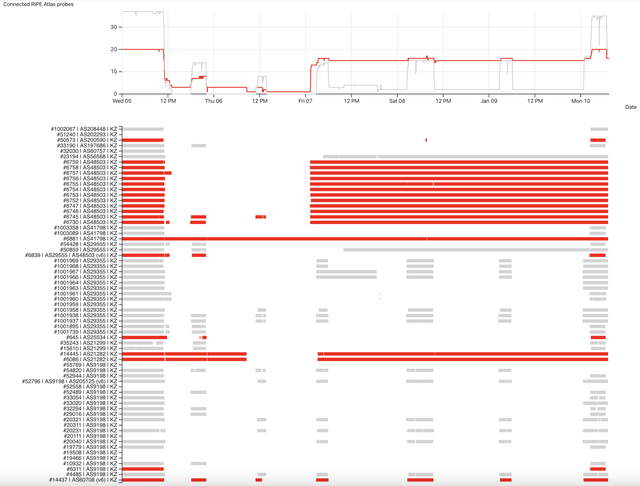This screenshot has width=640, height=486.
Task: Click the 'Connected RIPE Atlas probes' chart title
Action: coord(38,4)
